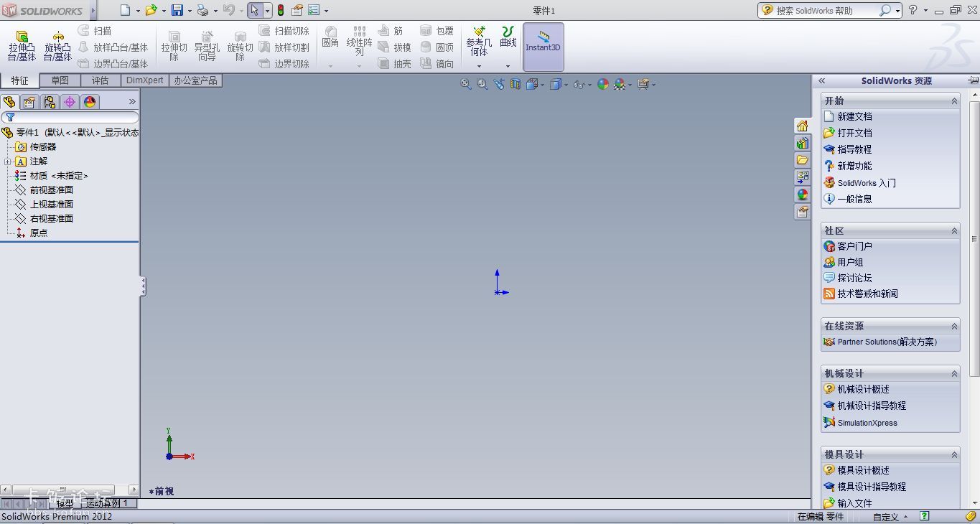Viewport: 980px width, 524px height.
Task: Collapse the task pane with the « button
Action: coord(821,81)
